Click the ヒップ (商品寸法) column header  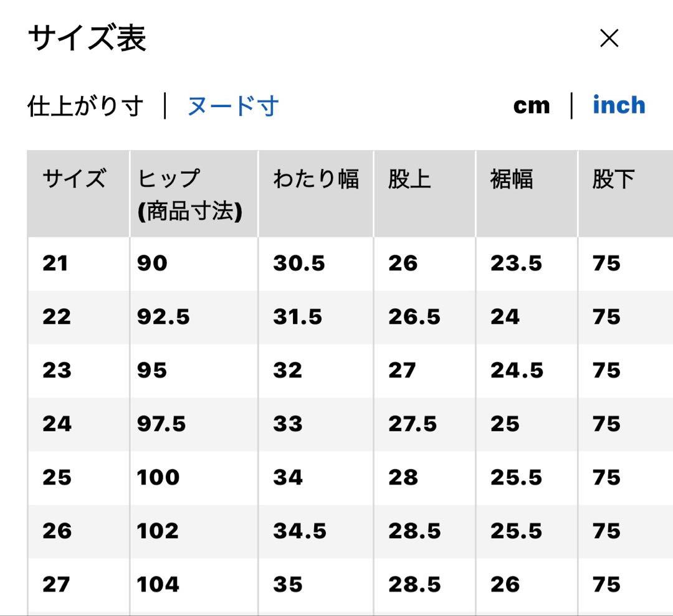[194, 194]
